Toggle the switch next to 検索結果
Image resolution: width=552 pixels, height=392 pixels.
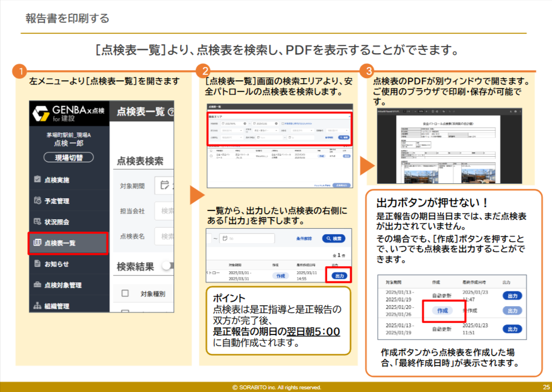pyautogui.click(x=167, y=266)
